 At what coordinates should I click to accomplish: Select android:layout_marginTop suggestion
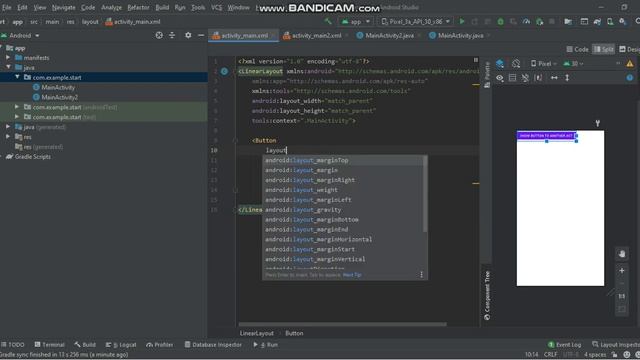tap(344, 160)
